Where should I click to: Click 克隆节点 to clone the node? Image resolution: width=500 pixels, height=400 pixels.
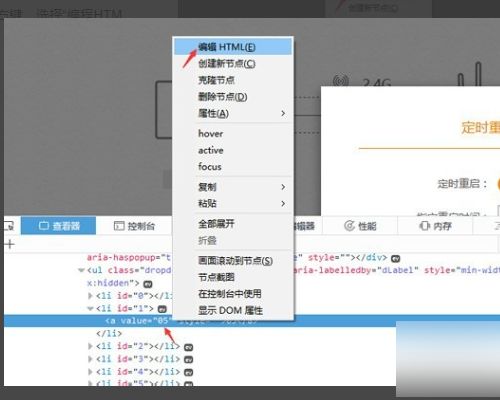click(x=233, y=80)
